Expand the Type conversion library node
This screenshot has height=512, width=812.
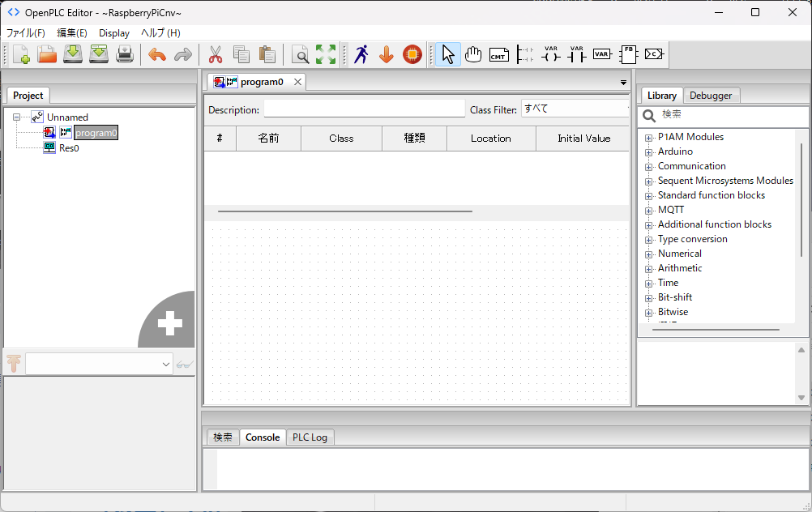tap(648, 240)
